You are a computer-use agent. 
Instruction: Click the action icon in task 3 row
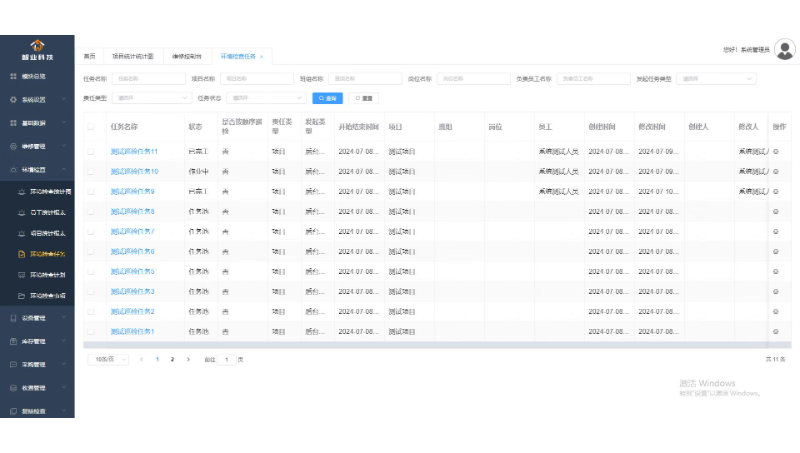[776, 291]
